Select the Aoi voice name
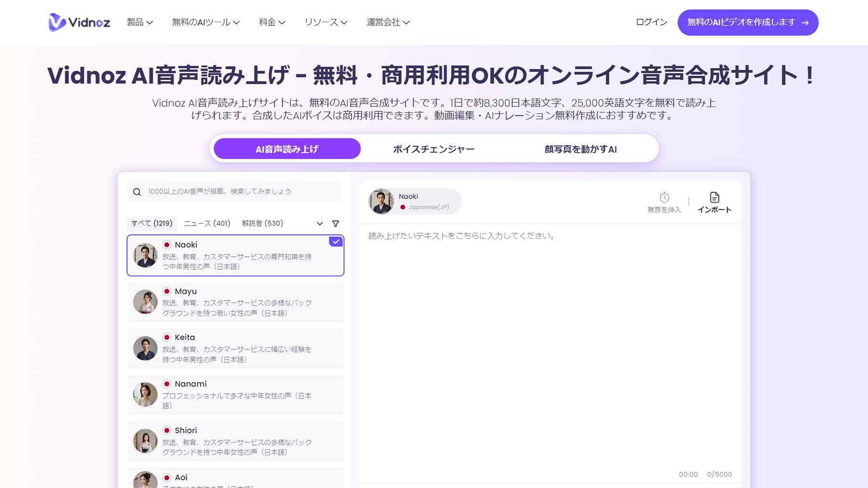 tap(181, 477)
